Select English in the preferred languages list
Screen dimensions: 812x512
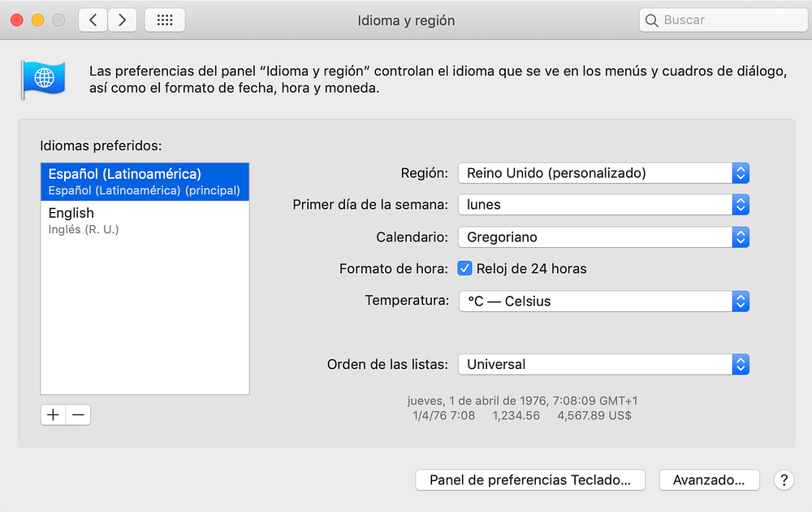pos(145,220)
